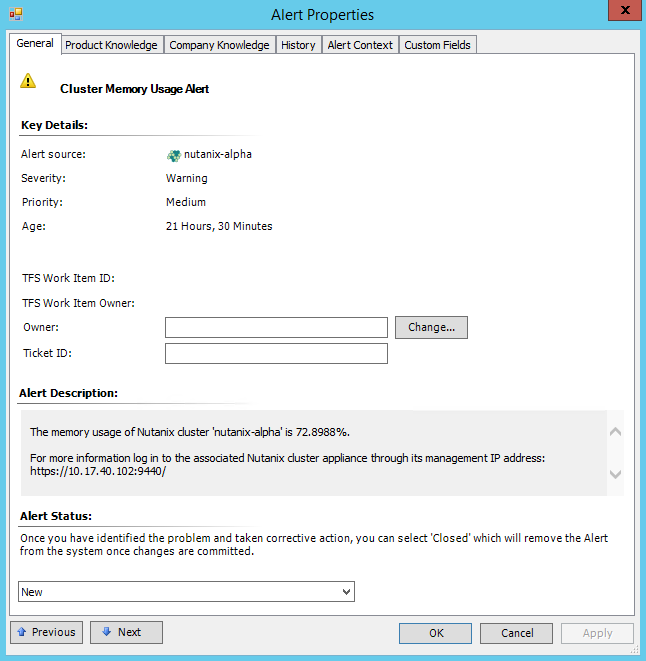
Task: Click the 'Severity:' label
Action: coord(43,178)
